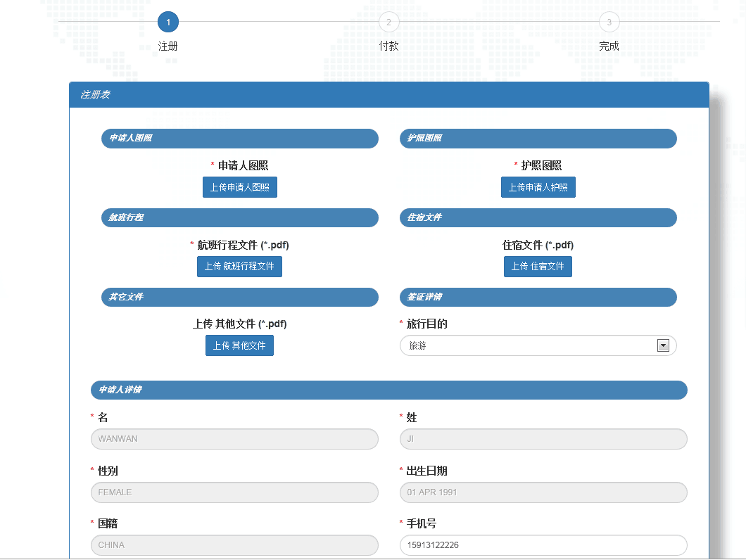The height and width of the screenshot is (560, 746).
Task: Click the 其它文件 section header
Action: [x=240, y=298]
